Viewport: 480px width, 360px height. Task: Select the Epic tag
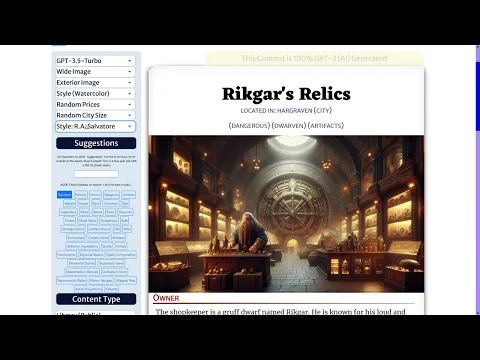click(x=125, y=203)
